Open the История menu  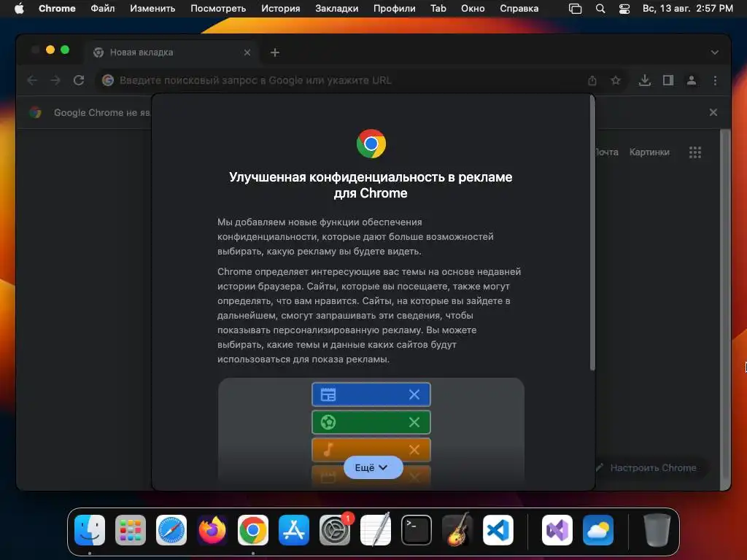click(x=281, y=9)
